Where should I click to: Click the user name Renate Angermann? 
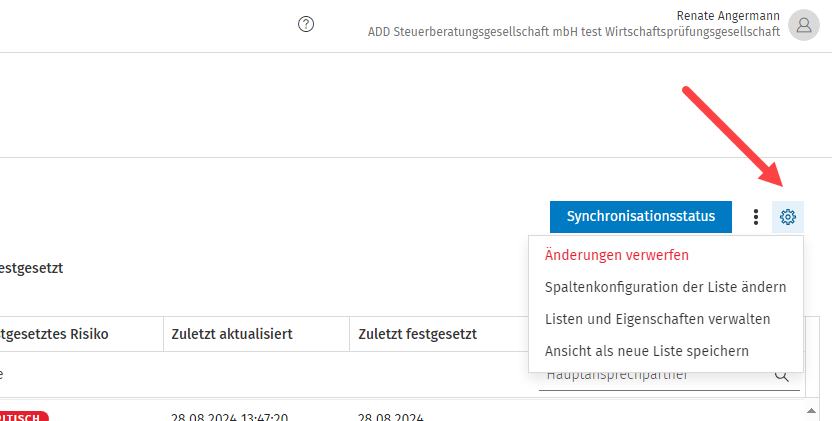(x=728, y=15)
